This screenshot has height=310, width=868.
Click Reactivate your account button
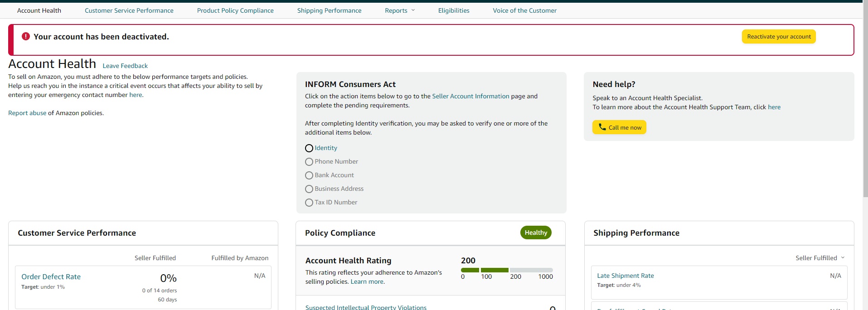[779, 37]
